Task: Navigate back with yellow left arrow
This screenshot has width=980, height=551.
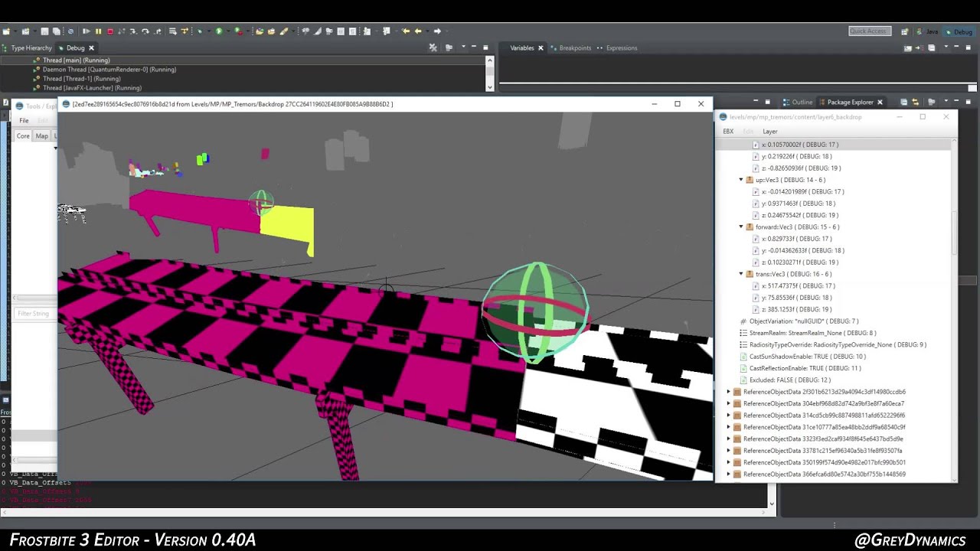Action: coord(418,31)
